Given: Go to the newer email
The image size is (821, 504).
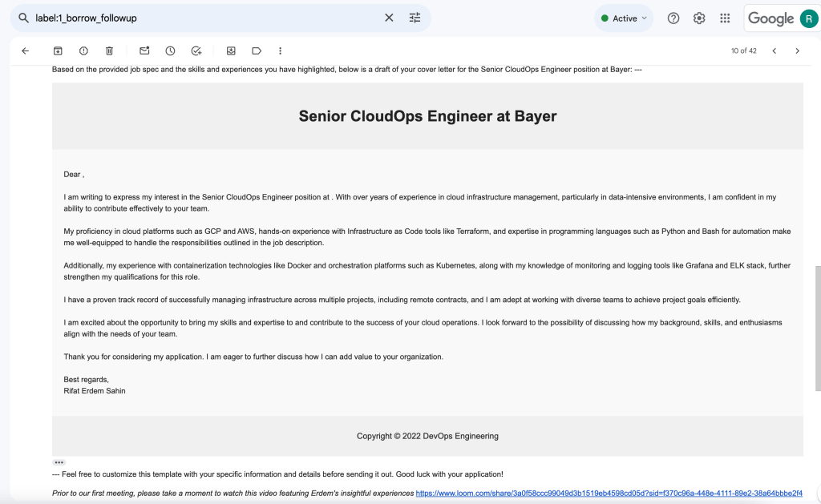Looking at the screenshot, I should (x=774, y=50).
